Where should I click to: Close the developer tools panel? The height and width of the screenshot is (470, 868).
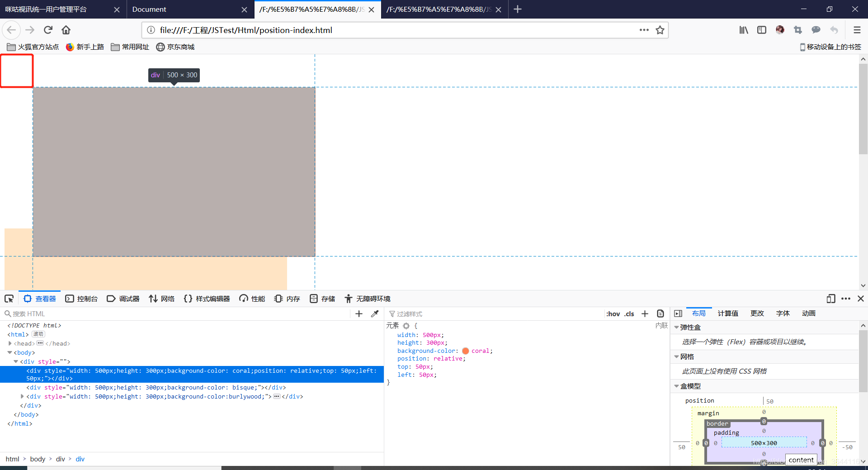[861, 299]
